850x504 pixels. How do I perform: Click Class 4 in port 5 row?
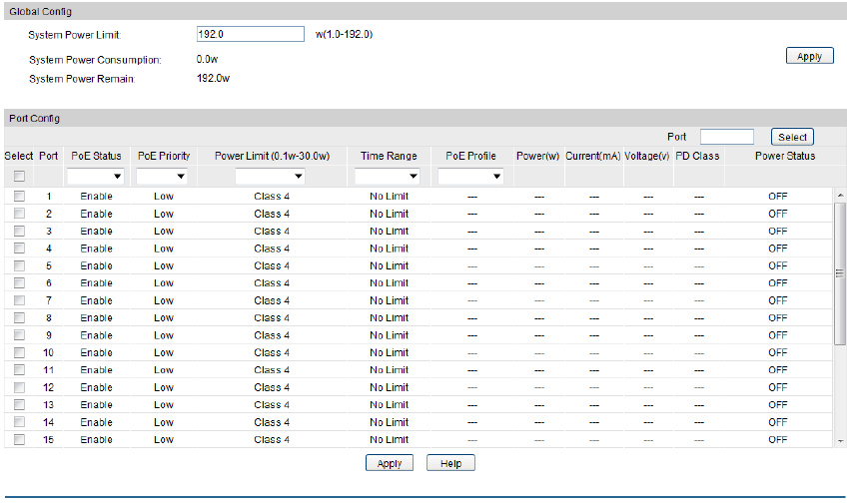point(272,265)
